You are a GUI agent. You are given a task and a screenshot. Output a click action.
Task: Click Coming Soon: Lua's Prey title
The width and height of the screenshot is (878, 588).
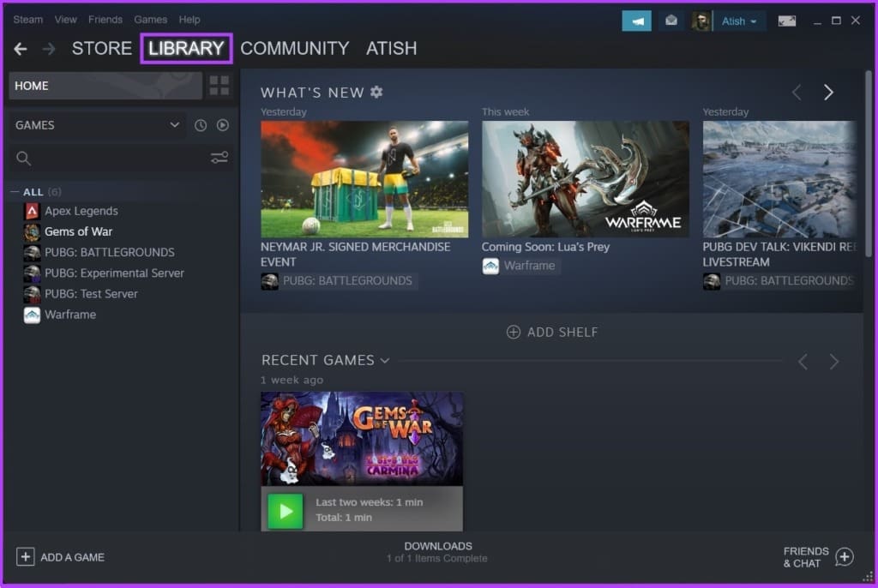click(545, 247)
